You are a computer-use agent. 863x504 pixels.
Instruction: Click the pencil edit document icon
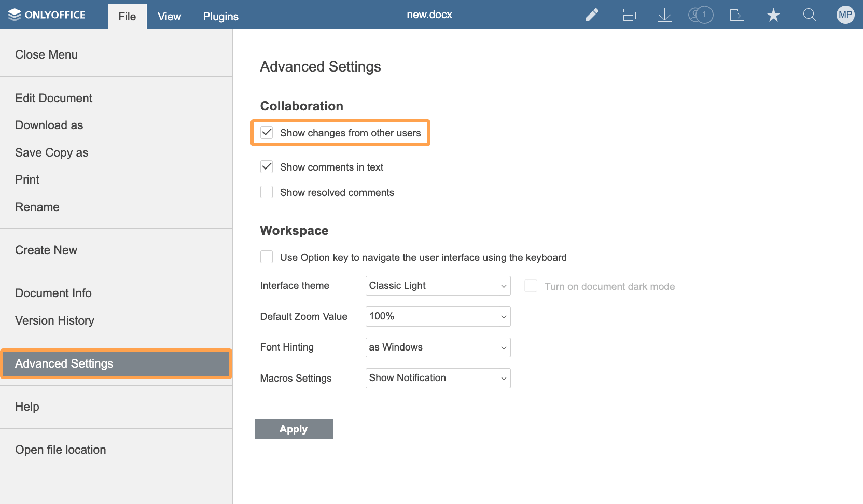click(x=592, y=15)
